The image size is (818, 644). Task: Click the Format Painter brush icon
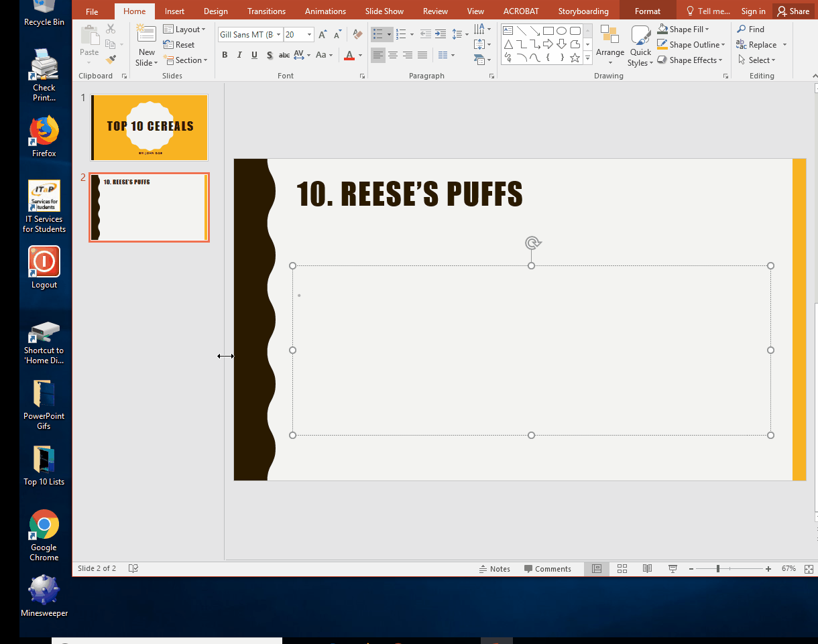coord(111,60)
